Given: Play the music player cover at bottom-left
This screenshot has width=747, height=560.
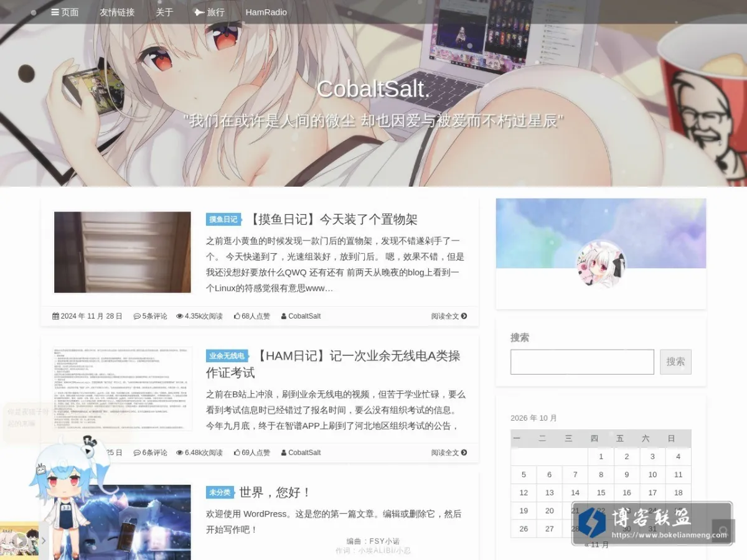Looking at the screenshot, I should 19,541.
